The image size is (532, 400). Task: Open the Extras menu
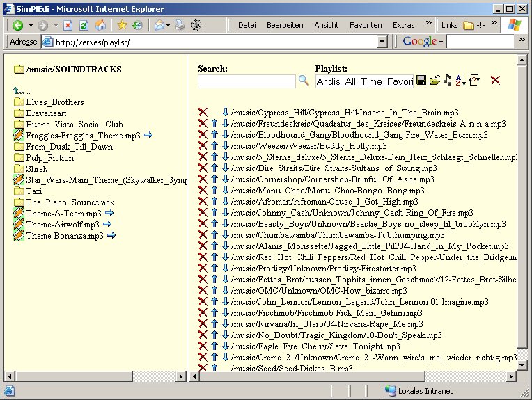tap(403, 26)
